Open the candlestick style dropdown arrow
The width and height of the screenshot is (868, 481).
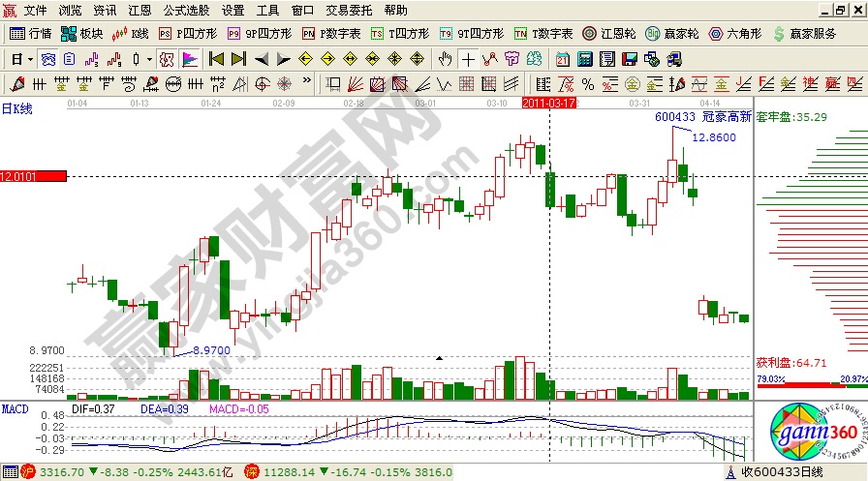coord(148,58)
